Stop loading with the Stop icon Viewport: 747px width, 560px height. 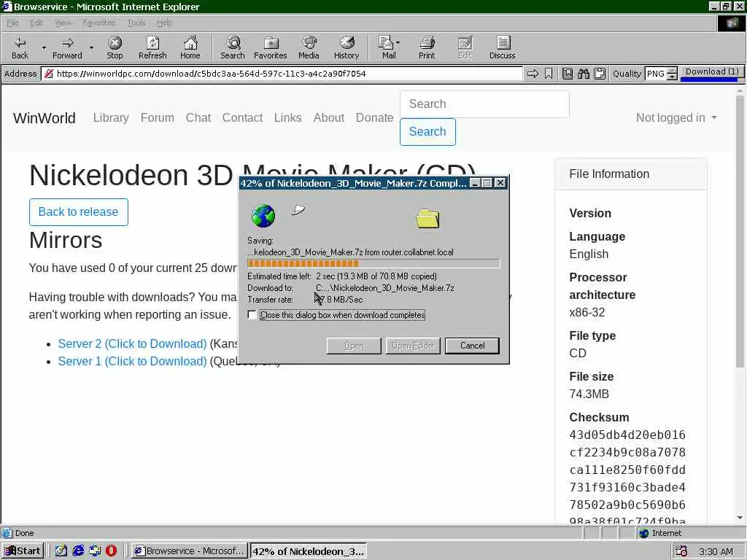click(115, 47)
